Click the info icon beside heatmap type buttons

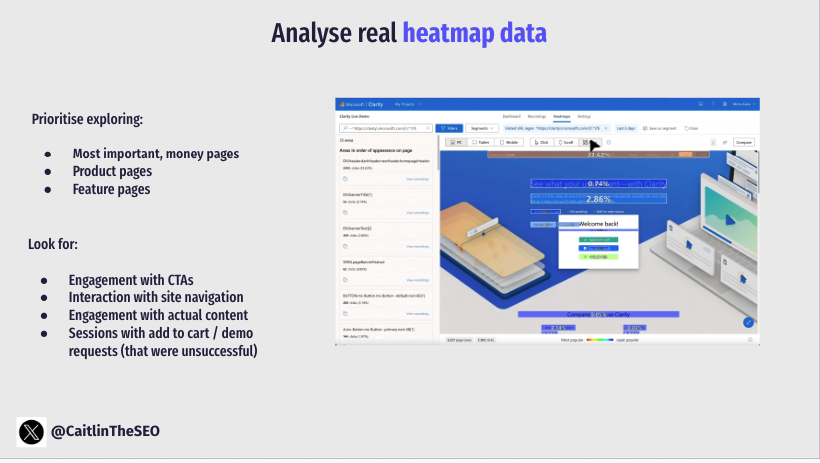(609, 143)
